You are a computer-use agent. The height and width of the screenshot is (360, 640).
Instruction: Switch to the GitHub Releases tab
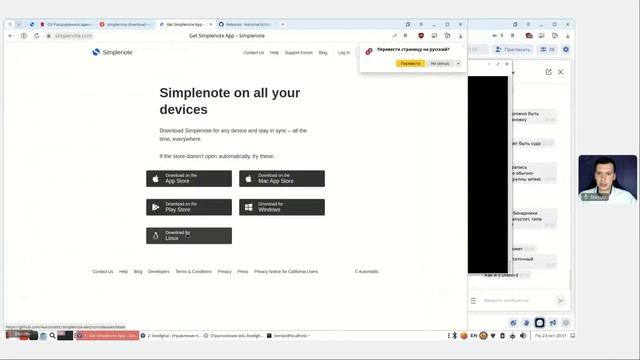pyautogui.click(x=247, y=24)
